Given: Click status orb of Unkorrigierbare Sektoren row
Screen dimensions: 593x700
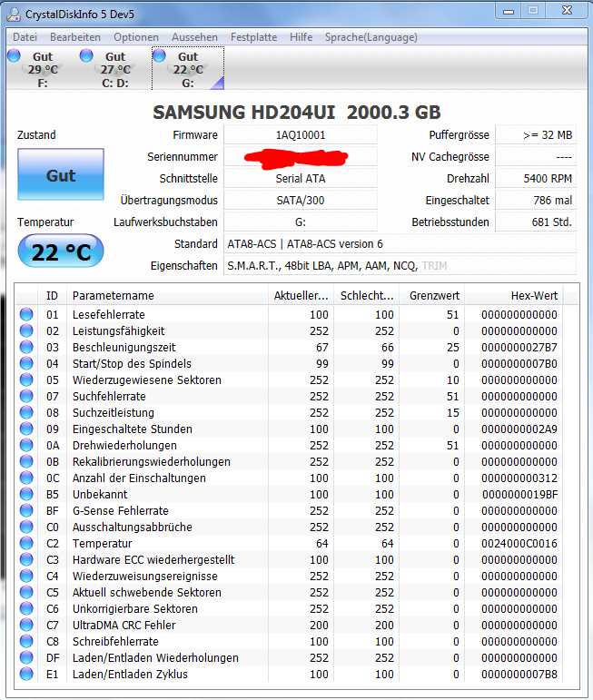Looking at the screenshot, I should (26, 608).
